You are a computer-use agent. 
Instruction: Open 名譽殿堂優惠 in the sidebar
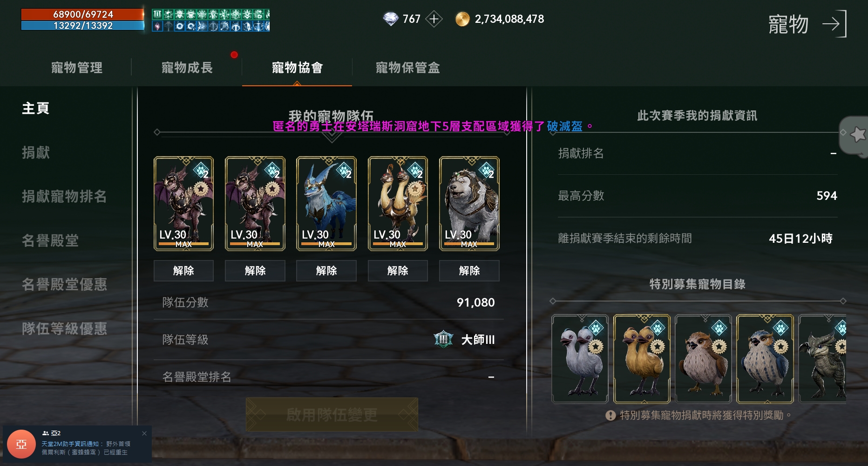(64, 284)
